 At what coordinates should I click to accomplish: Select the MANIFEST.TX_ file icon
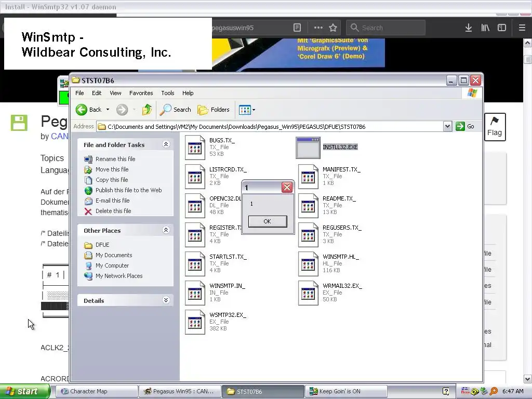pyautogui.click(x=308, y=177)
